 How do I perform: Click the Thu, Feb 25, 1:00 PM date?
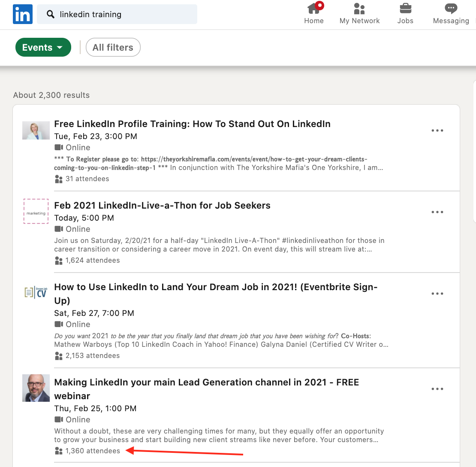coord(95,408)
